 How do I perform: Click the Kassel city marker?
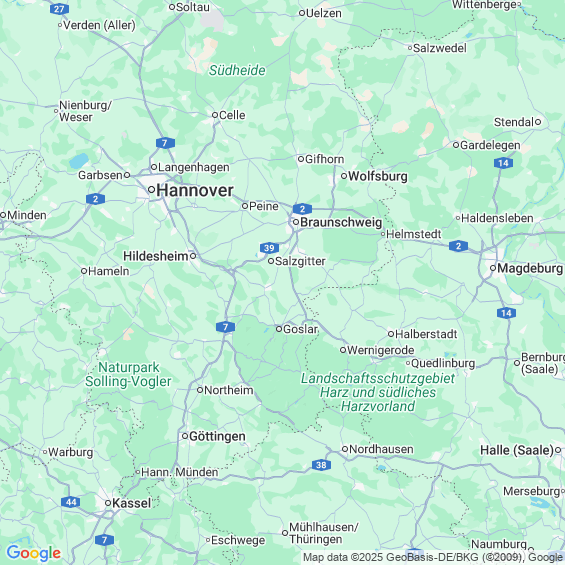(x=108, y=503)
